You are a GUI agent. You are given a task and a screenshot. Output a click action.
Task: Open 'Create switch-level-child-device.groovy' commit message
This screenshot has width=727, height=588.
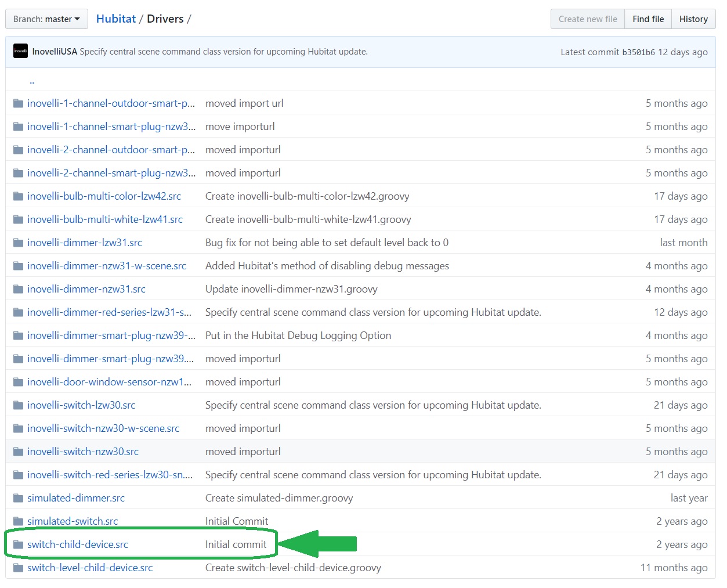pyautogui.click(x=293, y=568)
